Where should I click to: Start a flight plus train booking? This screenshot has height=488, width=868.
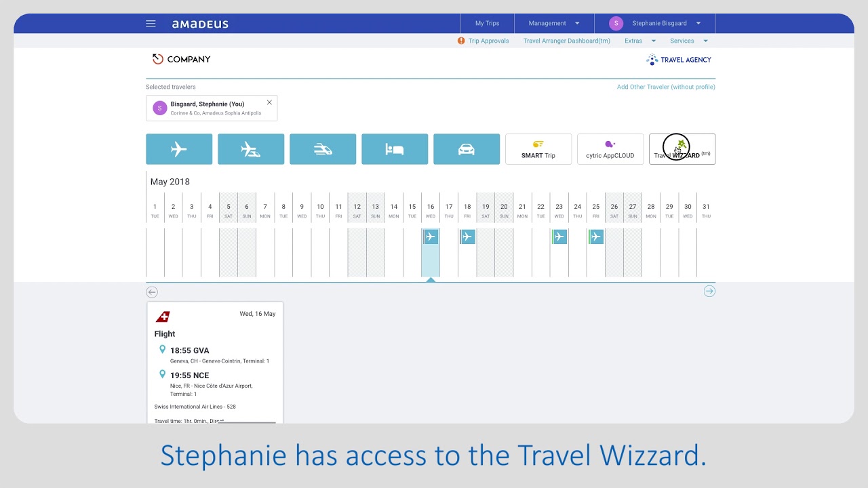[251, 149]
